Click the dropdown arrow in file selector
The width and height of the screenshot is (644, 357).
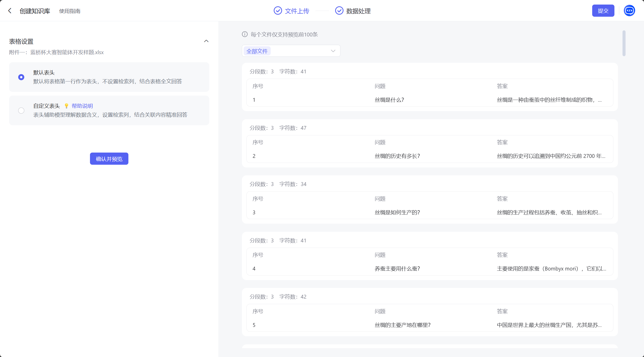tap(333, 51)
